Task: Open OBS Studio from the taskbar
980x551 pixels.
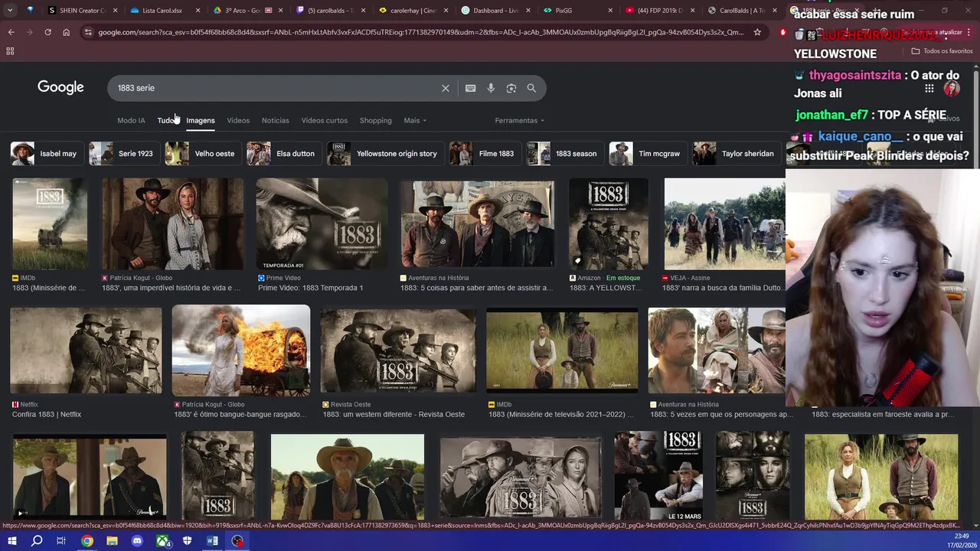Action: [238, 541]
